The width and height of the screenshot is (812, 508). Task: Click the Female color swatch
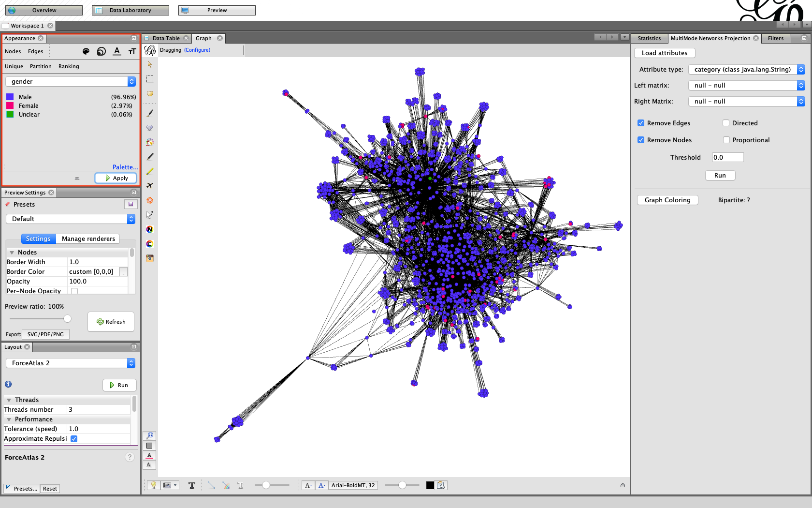click(x=10, y=105)
